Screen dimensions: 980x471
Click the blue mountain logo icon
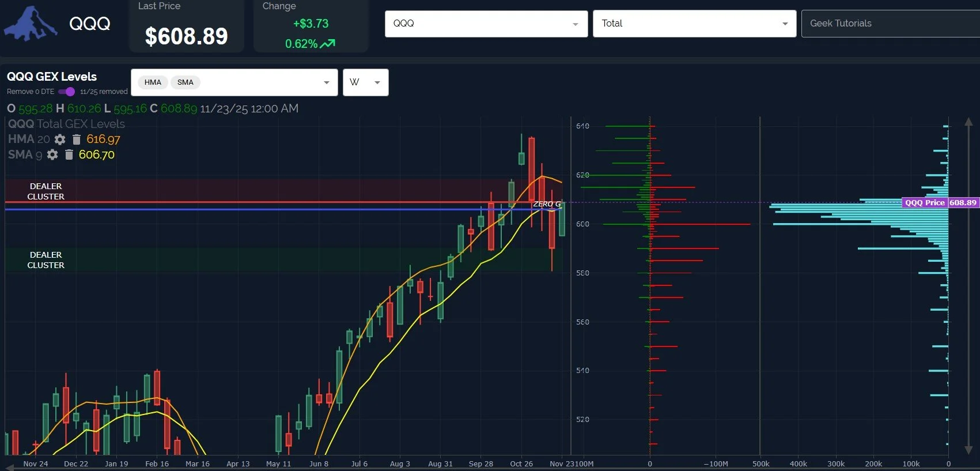[x=30, y=24]
